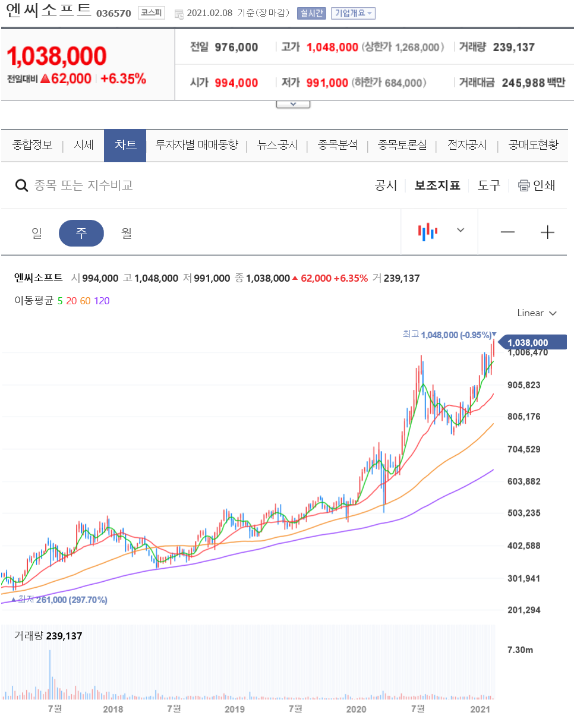Image resolution: width=574 pixels, height=728 pixels.
Task: Open 보조지표 indicators settings
Action: click(x=437, y=185)
